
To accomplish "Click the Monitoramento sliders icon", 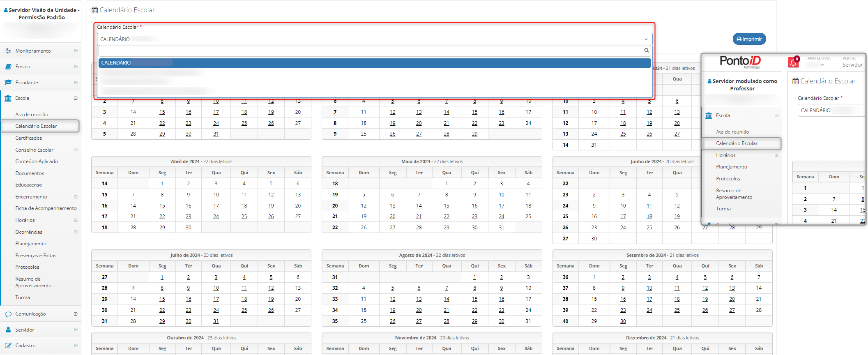I will [8, 51].
